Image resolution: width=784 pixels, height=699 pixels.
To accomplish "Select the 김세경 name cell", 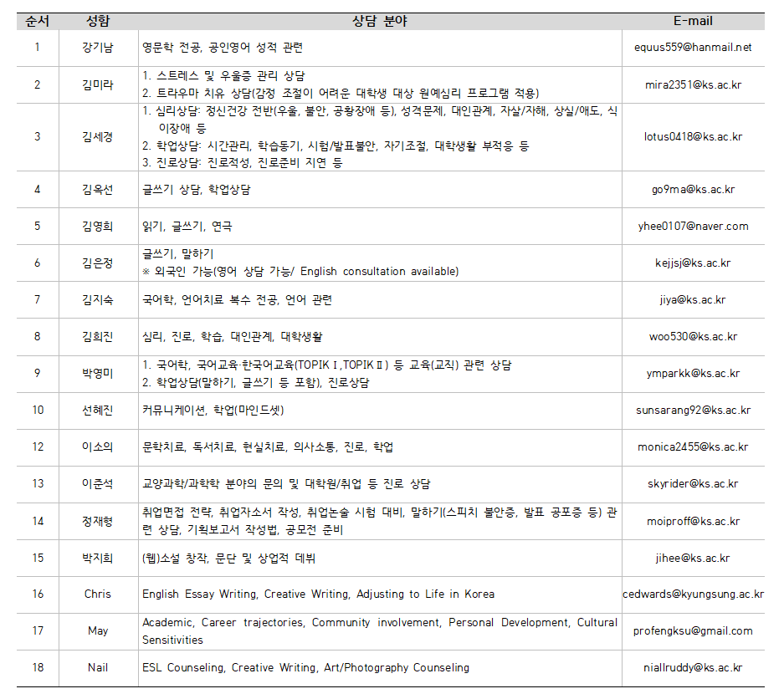I will [x=98, y=137].
